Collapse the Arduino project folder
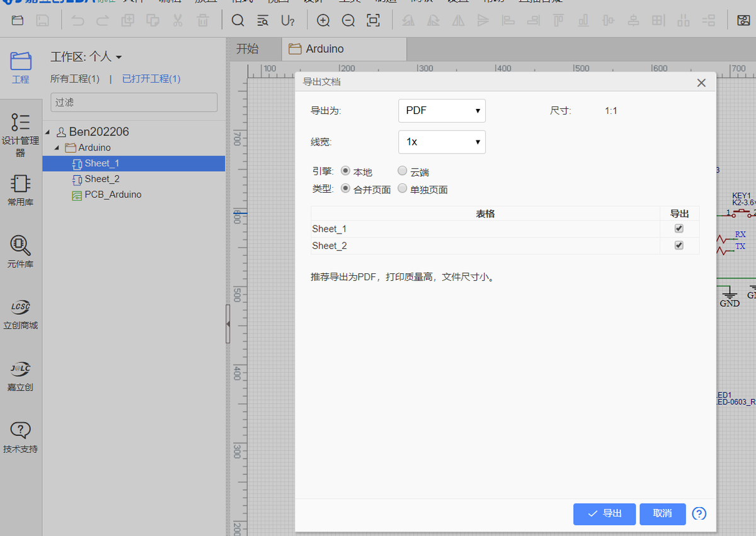The width and height of the screenshot is (756, 536). pos(57,147)
